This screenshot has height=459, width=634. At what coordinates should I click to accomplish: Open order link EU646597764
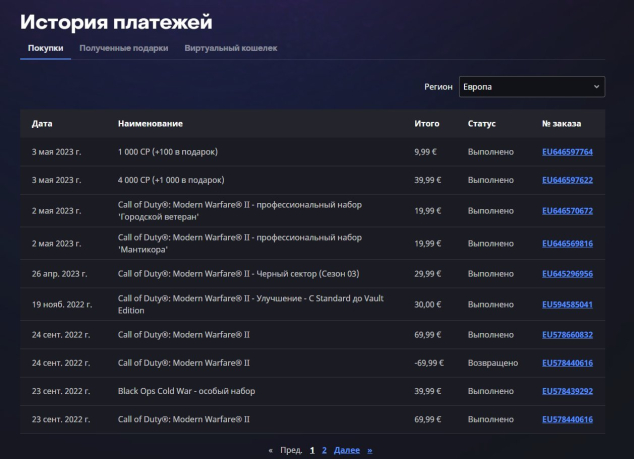pos(567,152)
